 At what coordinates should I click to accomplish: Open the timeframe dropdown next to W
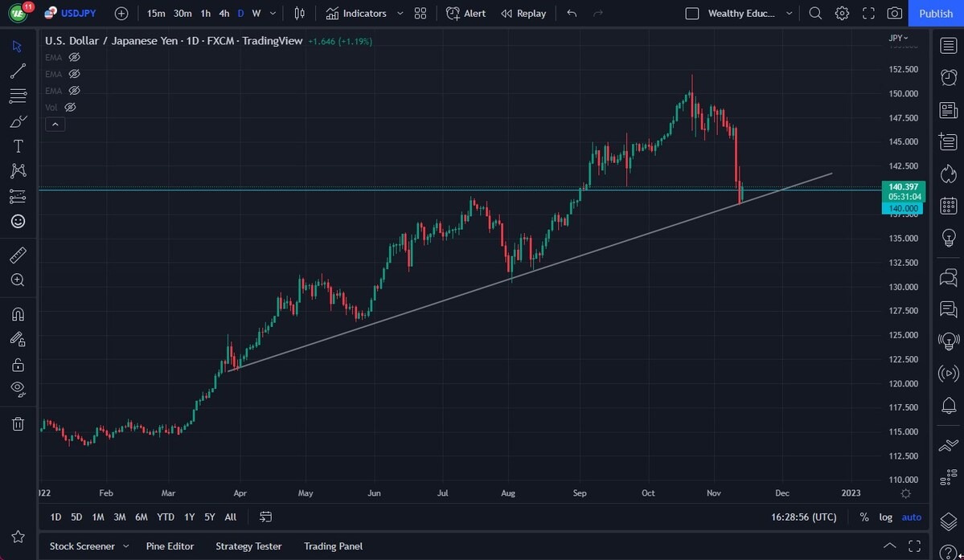(x=272, y=13)
